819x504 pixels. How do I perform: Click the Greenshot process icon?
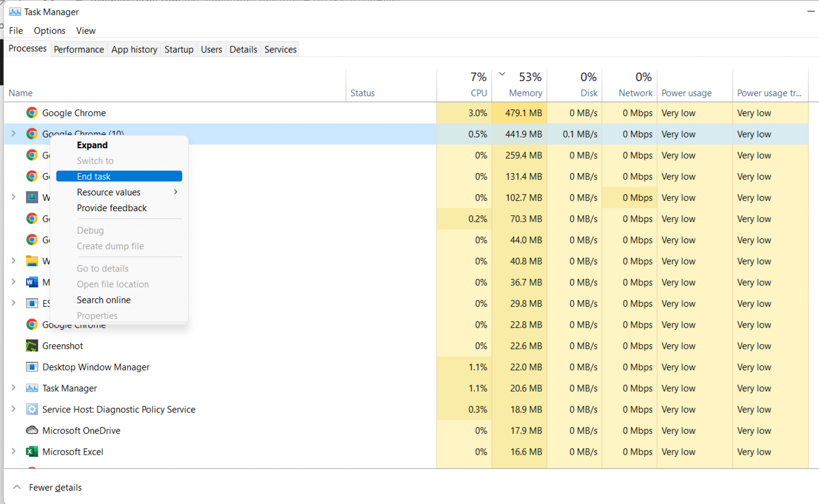click(32, 345)
